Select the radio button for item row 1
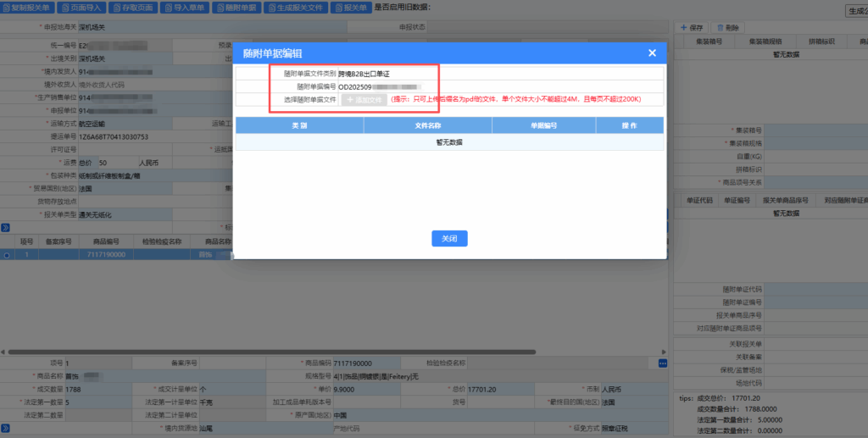868x438 pixels. pyautogui.click(x=7, y=255)
